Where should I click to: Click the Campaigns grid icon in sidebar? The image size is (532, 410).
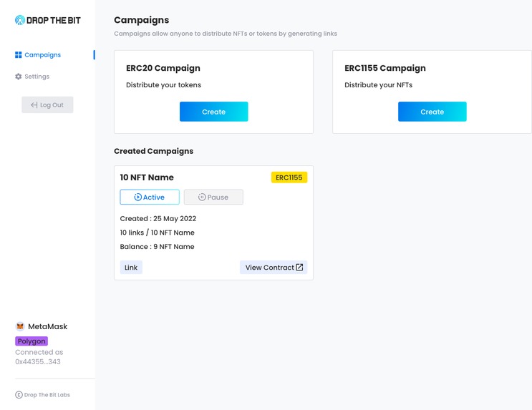(19, 55)
